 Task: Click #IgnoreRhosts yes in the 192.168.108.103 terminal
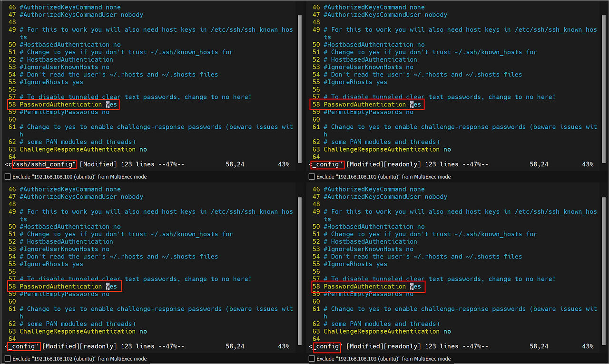355,264
